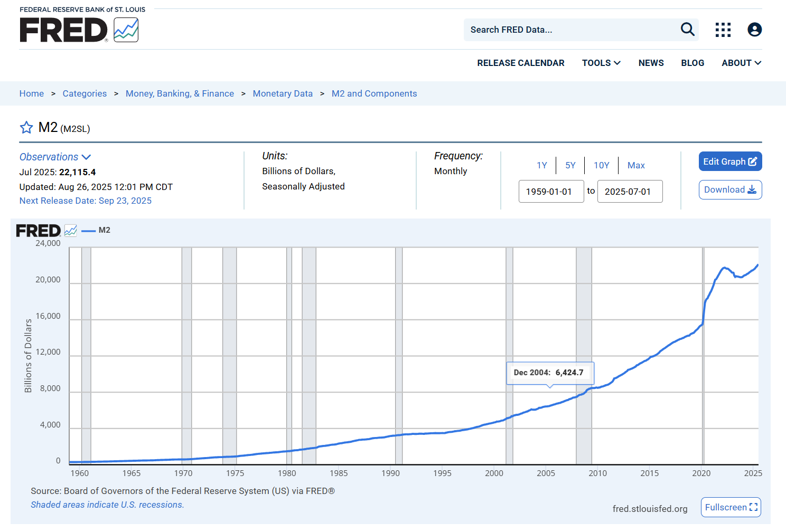This screenshot has width=786, height=532.
Task: Open the apps grid menu icon
Action: (x=723, y=30)
